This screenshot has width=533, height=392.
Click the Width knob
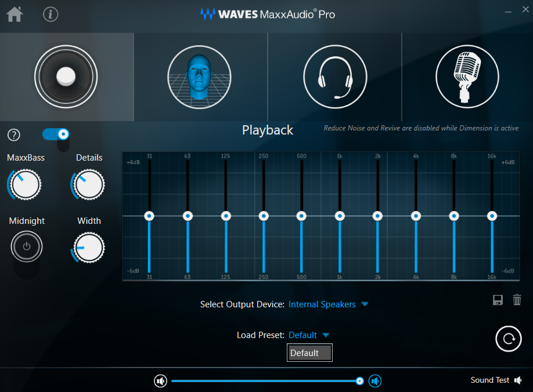click(x=88, y=248)
